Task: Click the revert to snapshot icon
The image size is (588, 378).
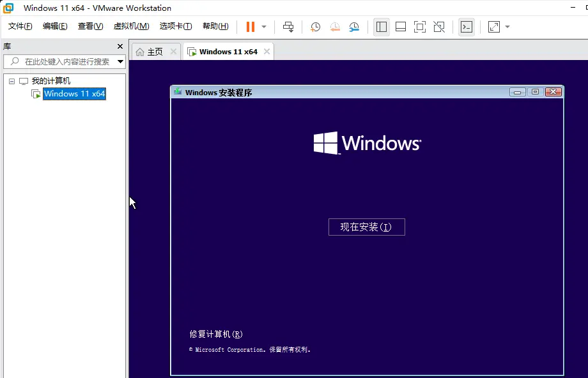Action: (x=335, y=27)
